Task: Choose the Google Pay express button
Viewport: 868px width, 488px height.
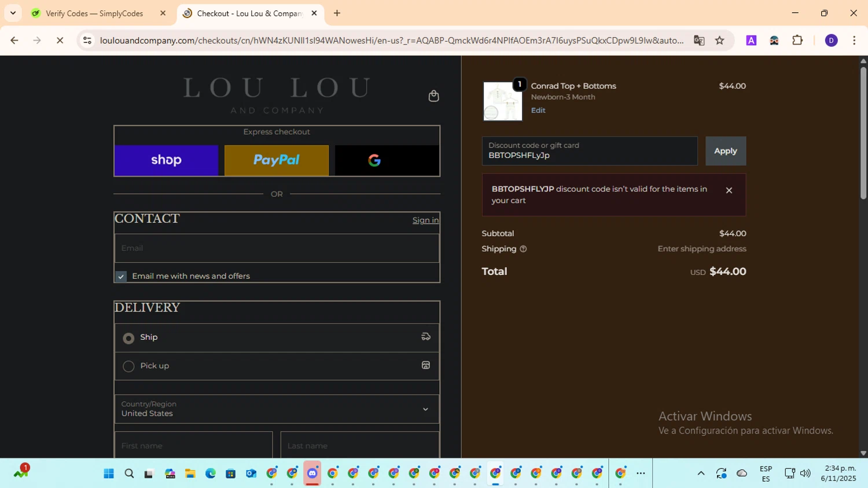Action: click(x=387, y=160)
